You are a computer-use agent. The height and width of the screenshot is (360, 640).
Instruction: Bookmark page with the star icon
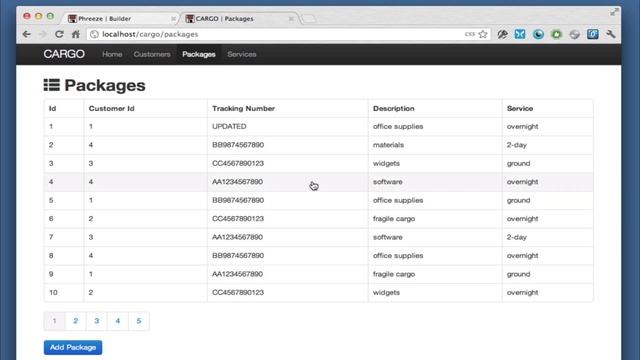click(x=483, y=34)
